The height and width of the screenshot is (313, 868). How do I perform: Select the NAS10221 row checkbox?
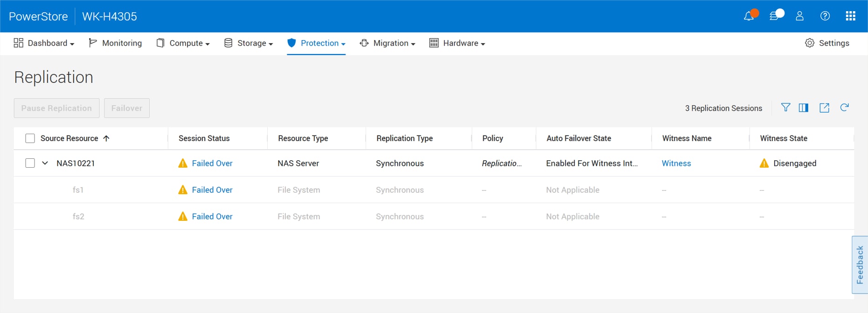click(x=30, y=163)
